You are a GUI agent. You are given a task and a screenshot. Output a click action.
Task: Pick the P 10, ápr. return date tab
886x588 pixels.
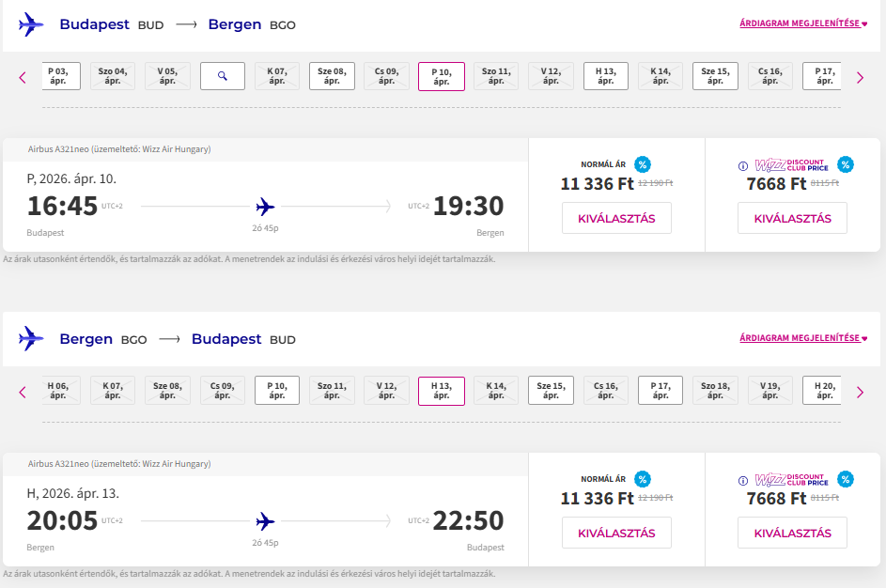tap(277, 390)
